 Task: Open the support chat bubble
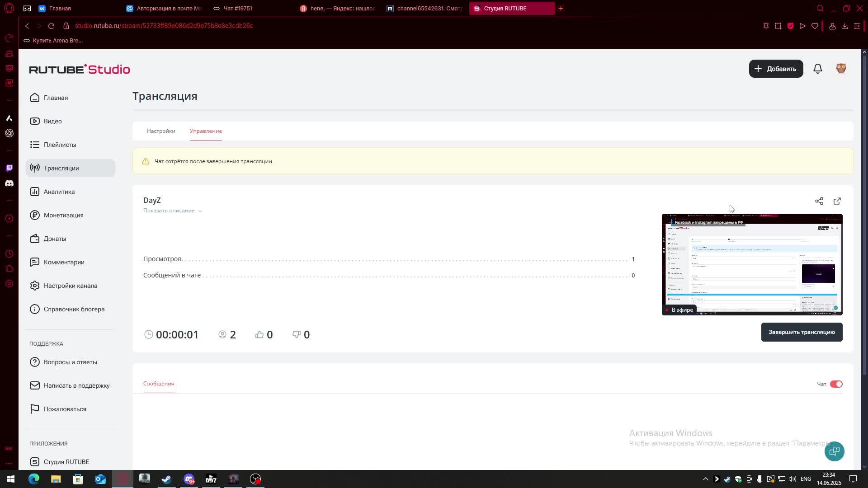834,451
